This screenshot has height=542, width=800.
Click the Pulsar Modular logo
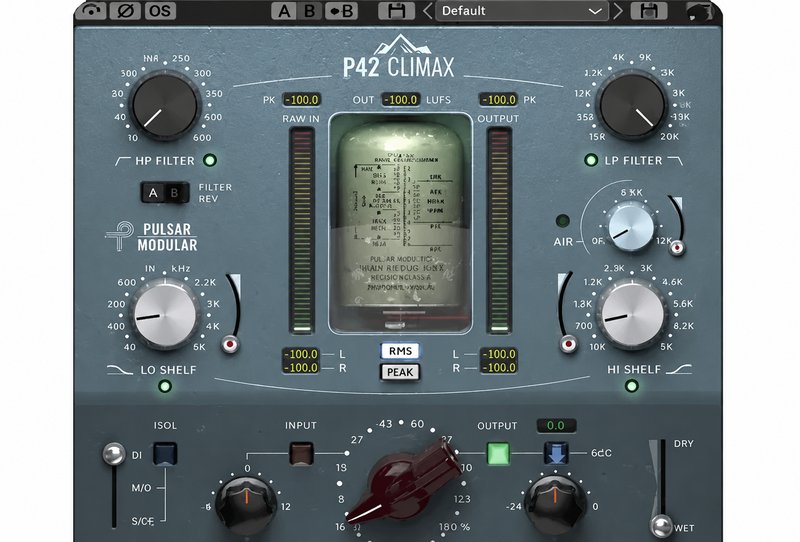(x=152, y=237)
